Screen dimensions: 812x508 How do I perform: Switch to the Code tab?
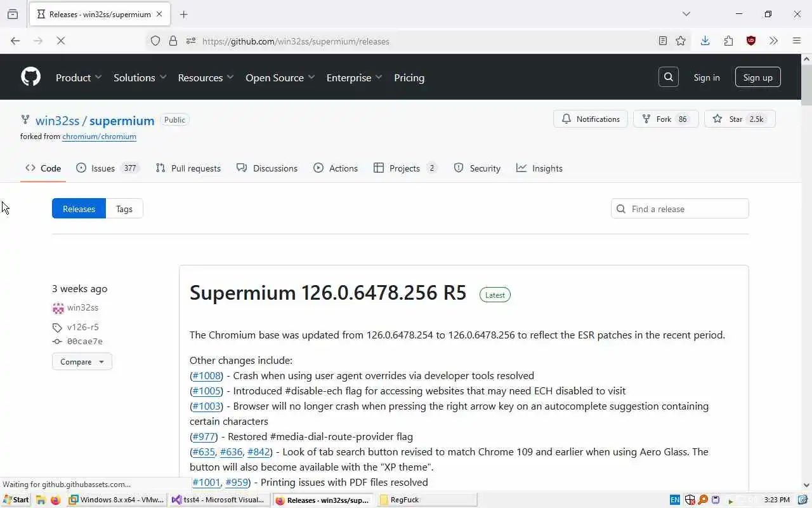pyautogui.click(x=43, y=168)
